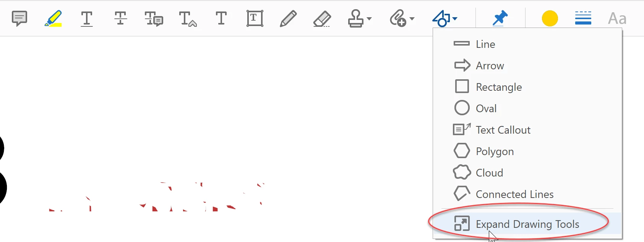Image resolution: width=644 pixels, height=242 pixels.
Task: Select the highlight text tool
Action: tap(53, 18)
